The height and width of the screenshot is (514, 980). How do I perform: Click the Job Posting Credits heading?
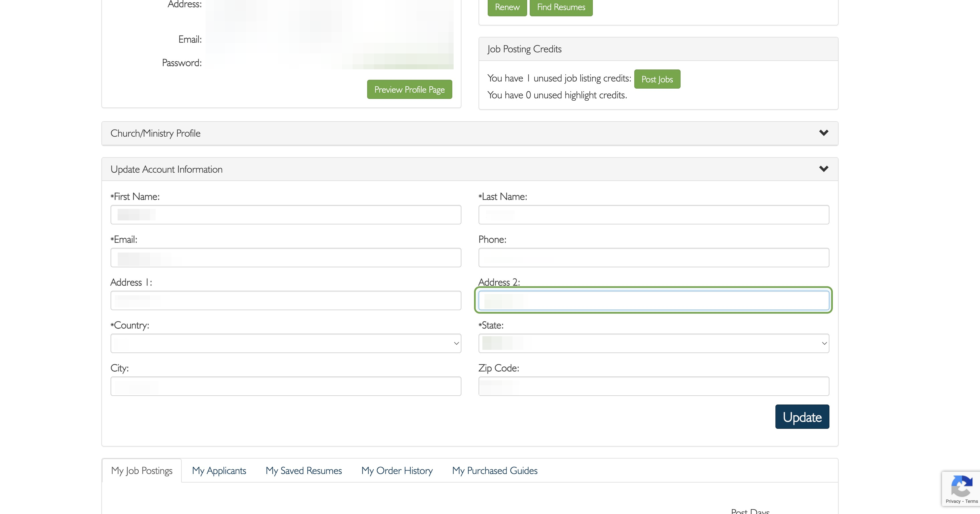(x=524, y=49)
